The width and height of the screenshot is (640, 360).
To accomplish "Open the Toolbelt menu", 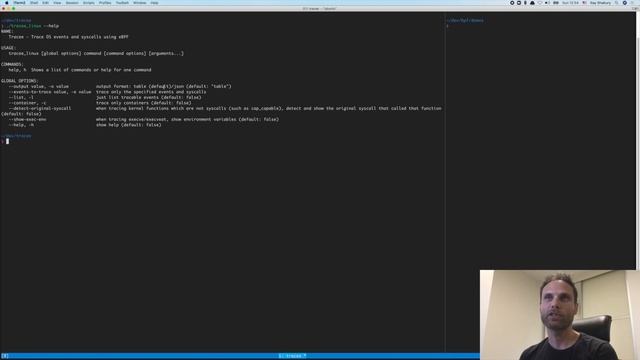I will tap(122, 2).
